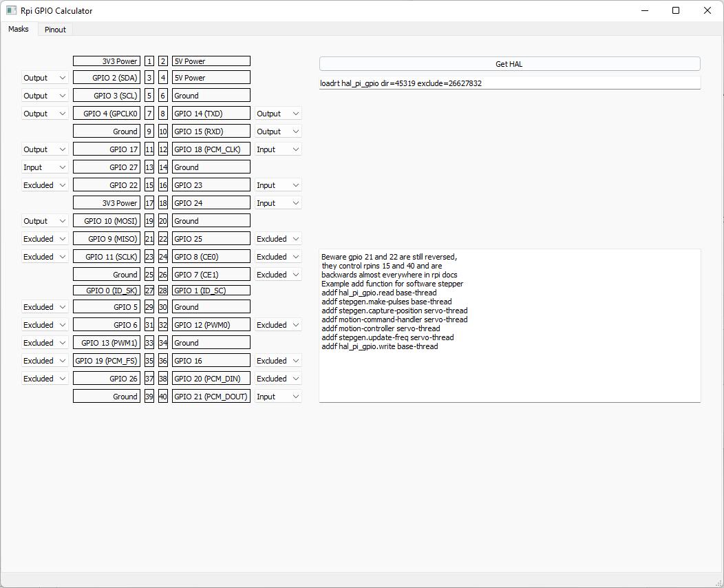Click the GPIO 14 (TXD) pin label
Viewport: 724px width, 588px height.
(211, 114)
